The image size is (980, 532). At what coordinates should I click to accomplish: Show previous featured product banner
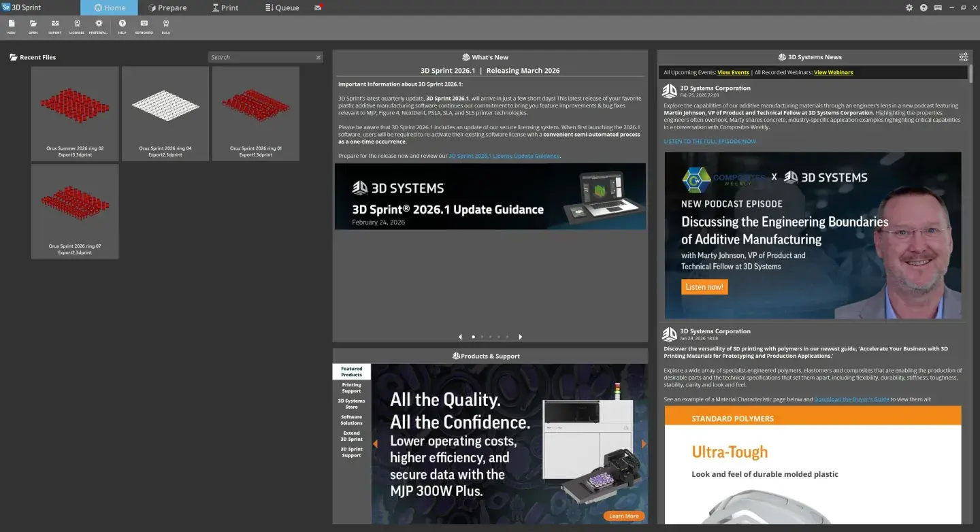coord(375,444)
